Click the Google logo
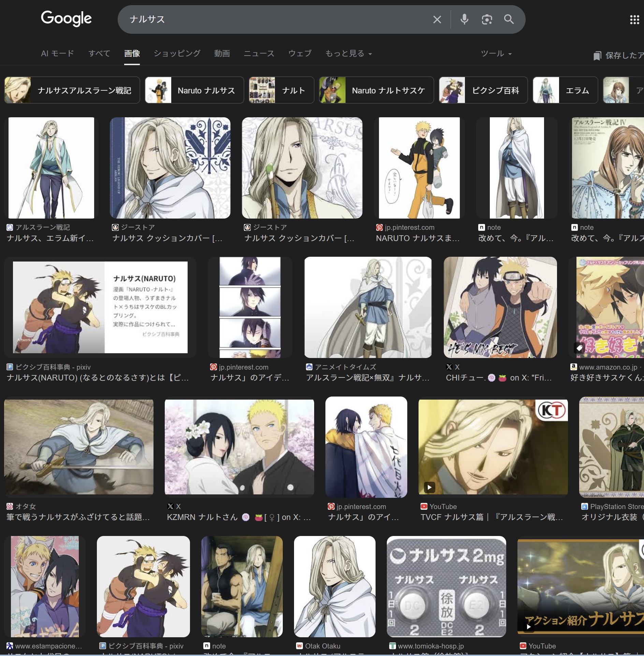 pos(66,18)
